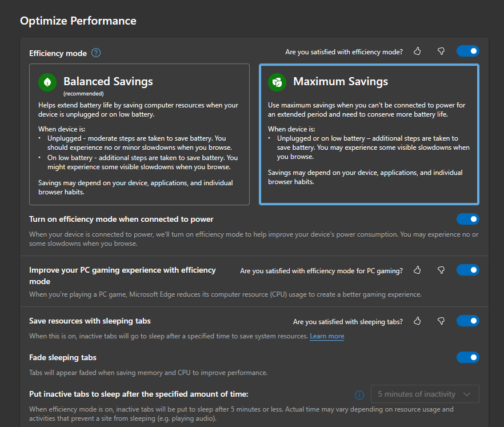Turn off PC gaming efficiency mode toggle
The image size is (504, 427).
coord(467,270)
